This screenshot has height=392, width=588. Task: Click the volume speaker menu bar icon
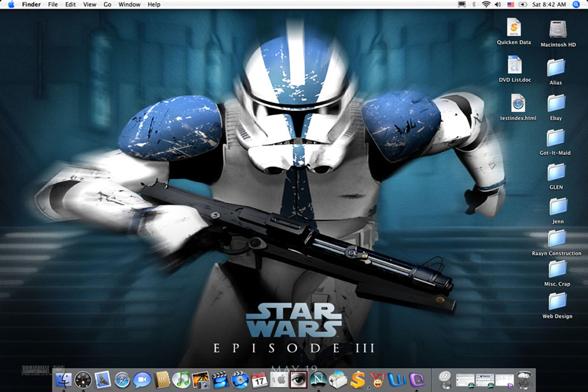(498, 4)
